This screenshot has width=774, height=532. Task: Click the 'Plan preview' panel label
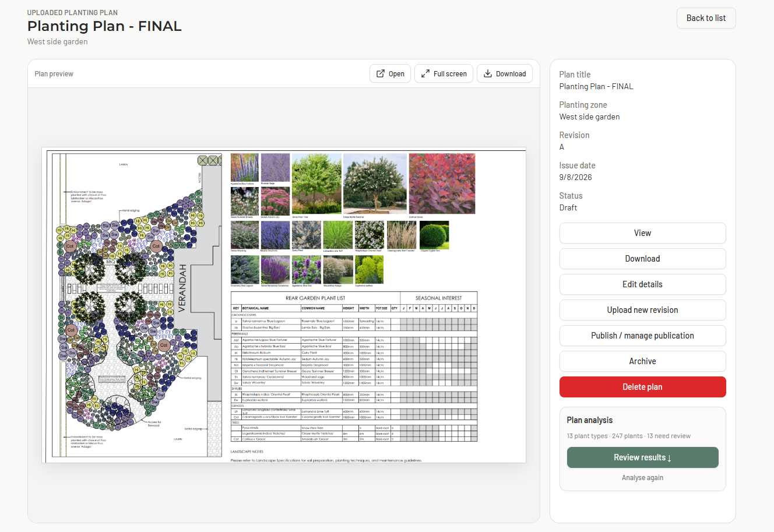[54, 74]
